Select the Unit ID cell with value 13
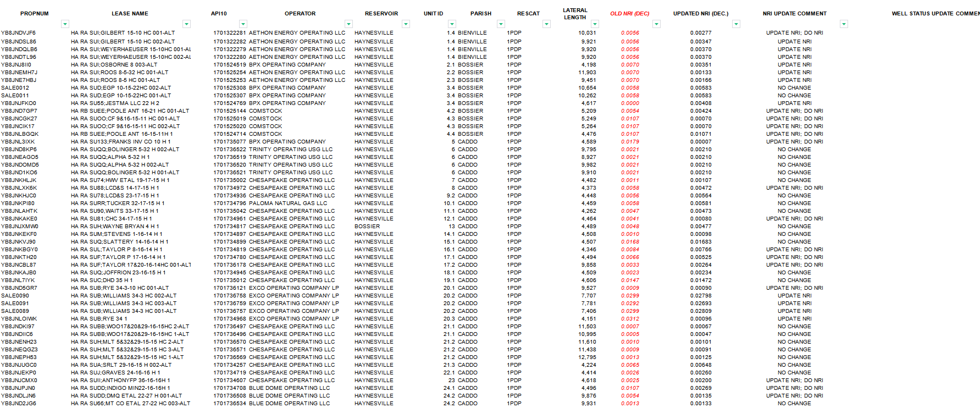The height and width of the screenshot is (408, 980). pyautogui.click(x=451, y=227)
